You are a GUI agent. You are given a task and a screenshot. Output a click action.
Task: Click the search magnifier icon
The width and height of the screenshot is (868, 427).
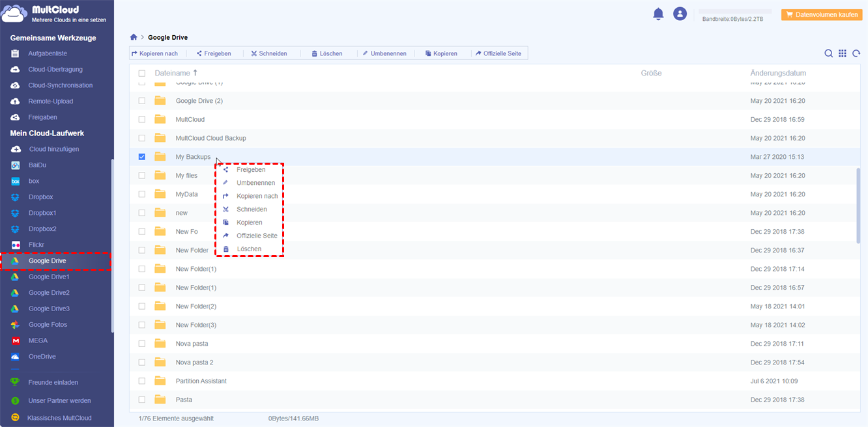pos(828,53)
